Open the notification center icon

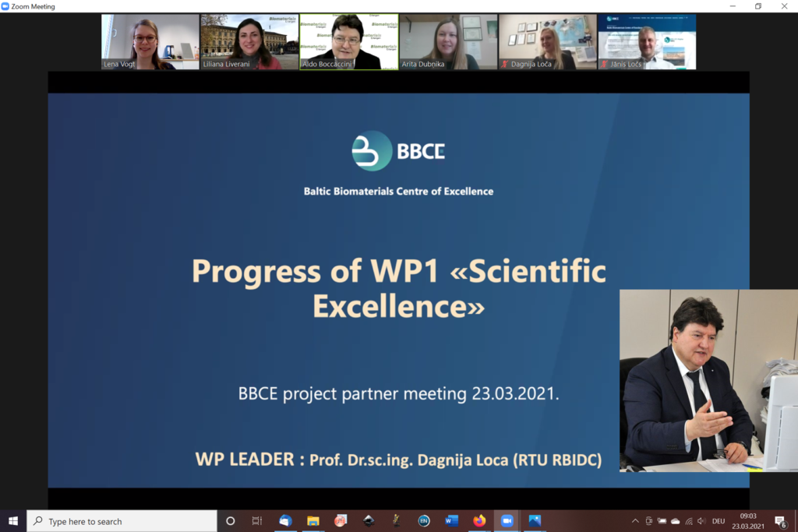[780, 521]
